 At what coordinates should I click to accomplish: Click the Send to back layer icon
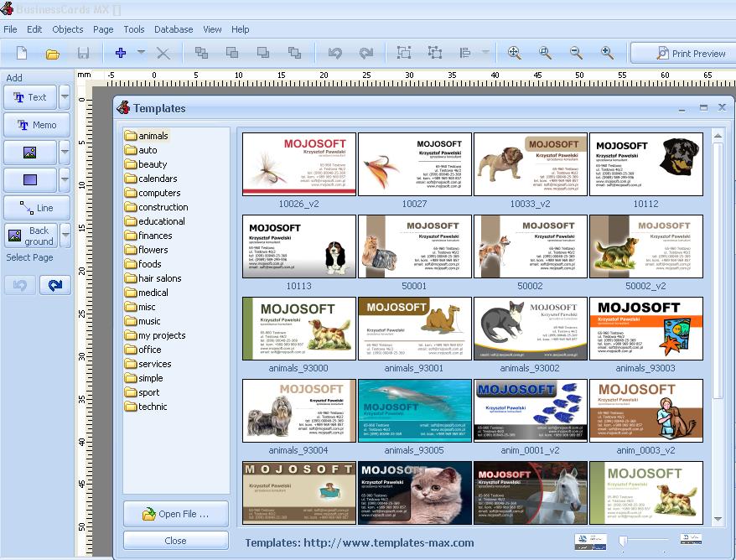pyautogui.click(x=294, y=53)
